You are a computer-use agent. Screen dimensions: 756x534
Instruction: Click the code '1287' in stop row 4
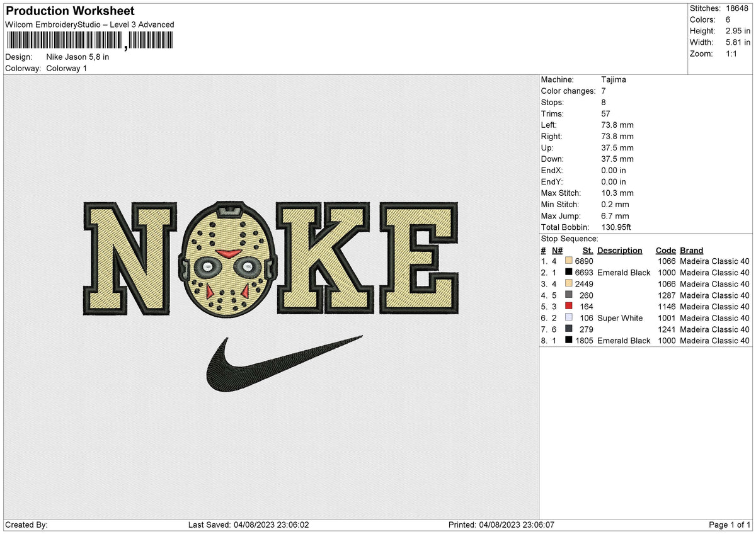coord(665,295)
